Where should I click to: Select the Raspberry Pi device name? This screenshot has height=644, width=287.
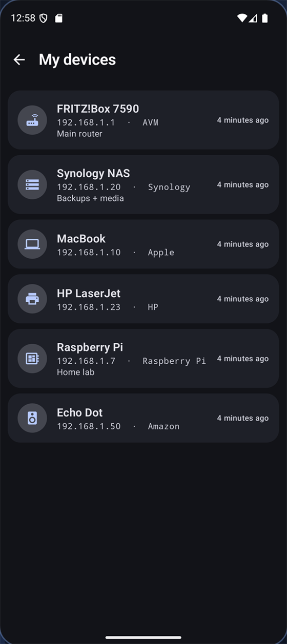coord(90,347)
